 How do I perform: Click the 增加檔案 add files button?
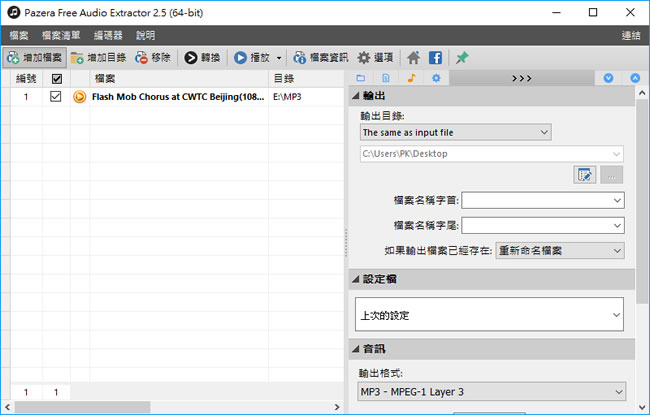pos(34,58)
